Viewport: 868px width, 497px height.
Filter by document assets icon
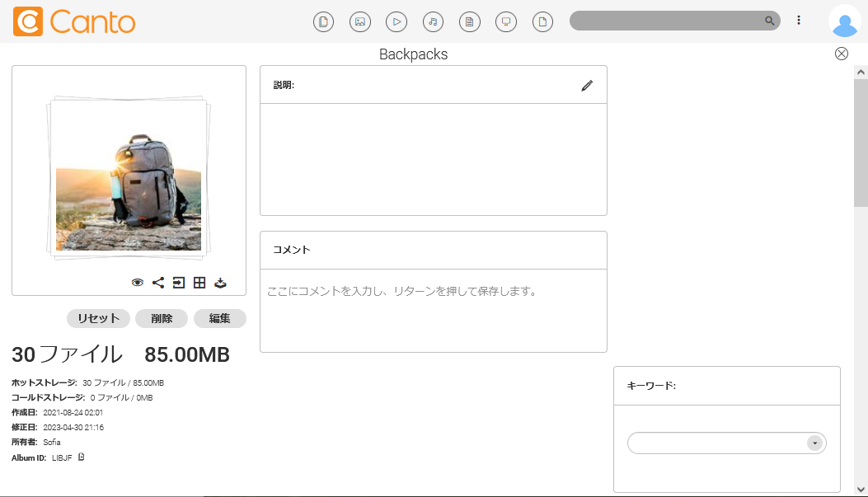[x=469, y=22]
